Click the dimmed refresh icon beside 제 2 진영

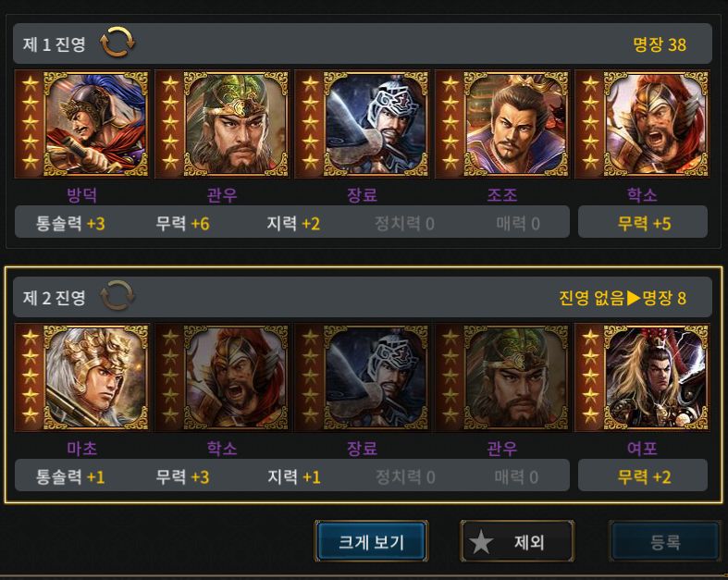click(x=117, y=295)
